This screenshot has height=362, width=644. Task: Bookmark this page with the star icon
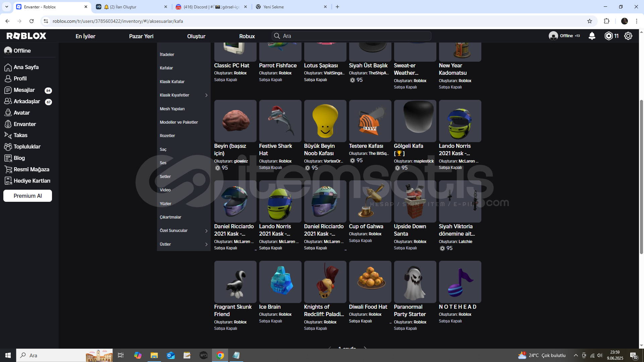click(590, 21)
